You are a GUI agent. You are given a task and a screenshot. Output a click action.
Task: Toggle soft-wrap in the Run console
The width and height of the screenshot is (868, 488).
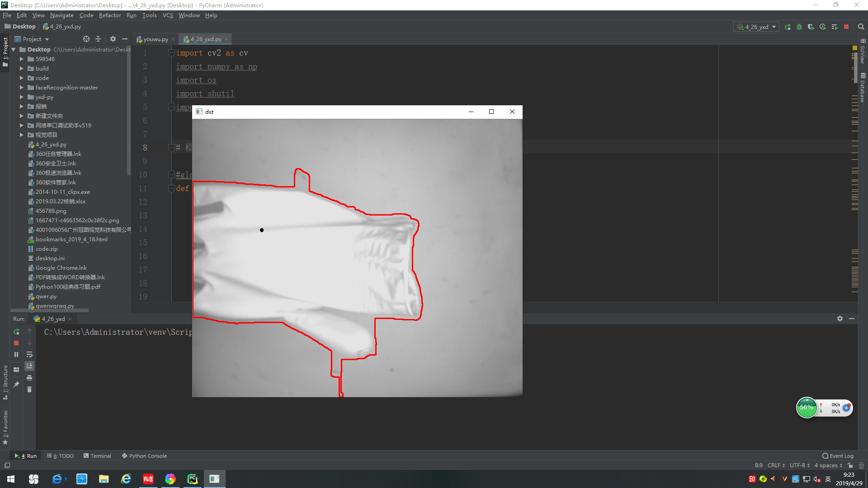(29, 355)
